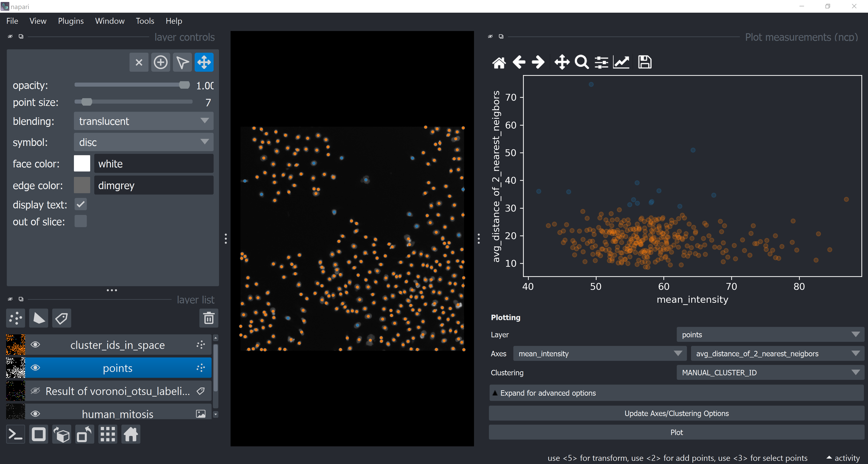Hide the human_mitosis layer
This screenshot has width=868, height=464.
coord(35,414)
